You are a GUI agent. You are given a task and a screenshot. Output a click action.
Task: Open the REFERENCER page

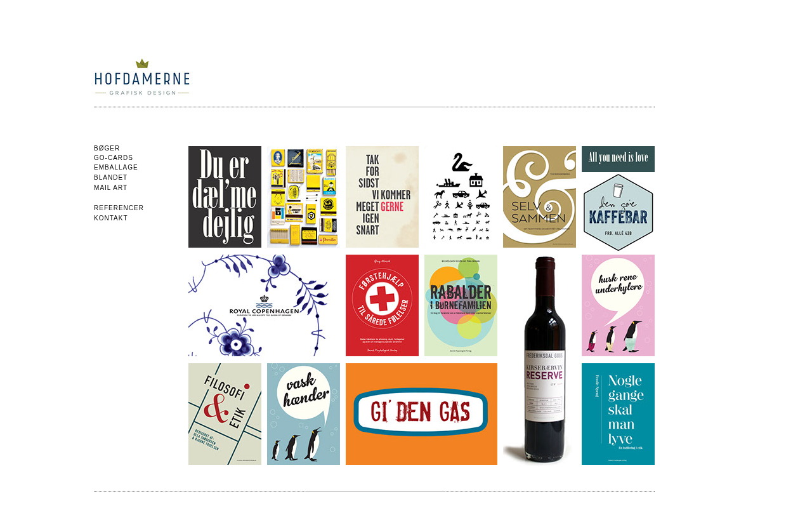pyautogui.click(x=119, y=208)
